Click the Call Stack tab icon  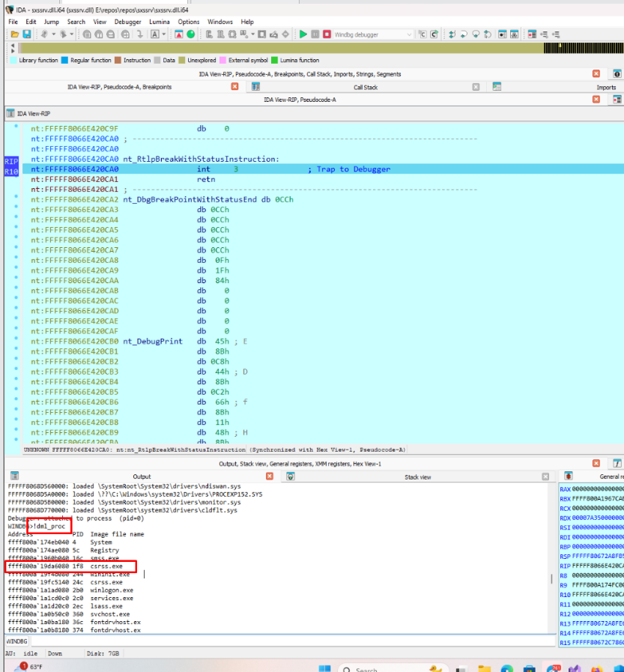[256, 87]
